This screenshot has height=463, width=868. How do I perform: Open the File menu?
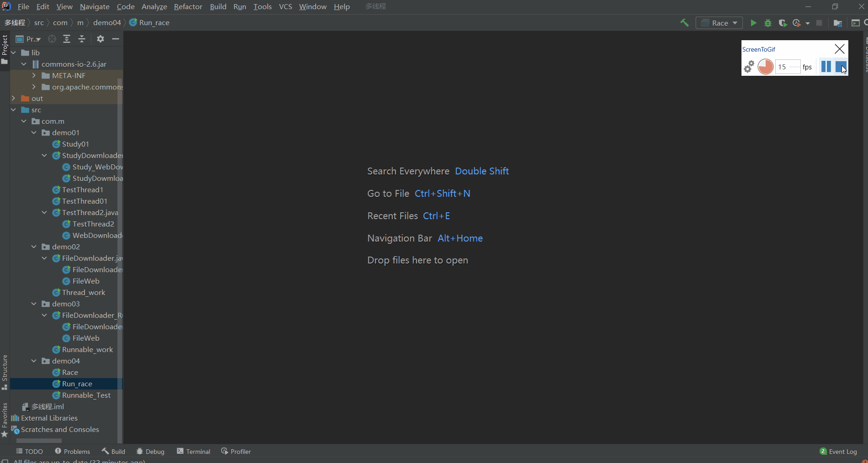(x=23, y=6)
